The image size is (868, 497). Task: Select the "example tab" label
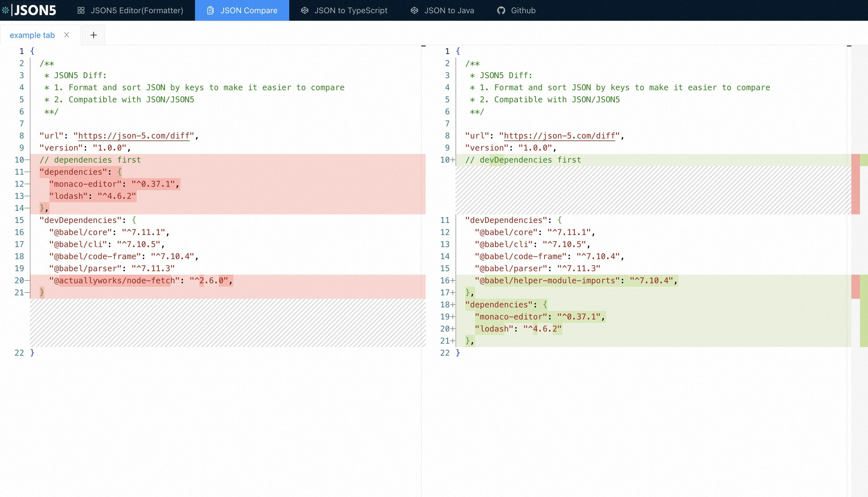[x=32, y=35]
